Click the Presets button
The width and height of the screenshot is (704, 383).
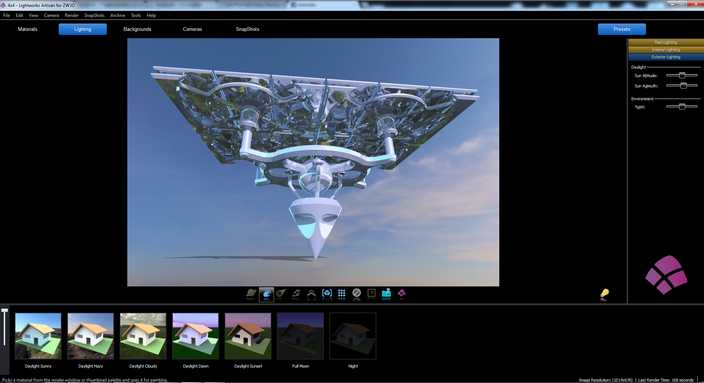point(622,29)
